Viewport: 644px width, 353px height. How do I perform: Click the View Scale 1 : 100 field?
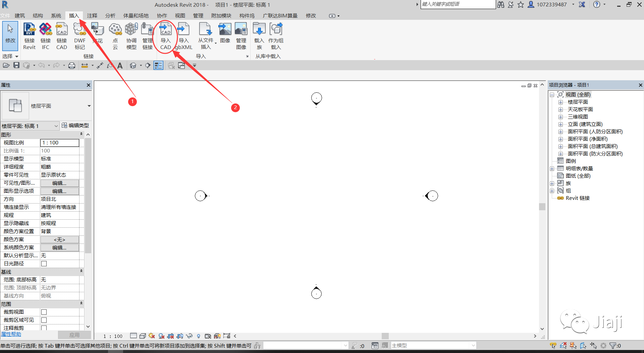60,143
